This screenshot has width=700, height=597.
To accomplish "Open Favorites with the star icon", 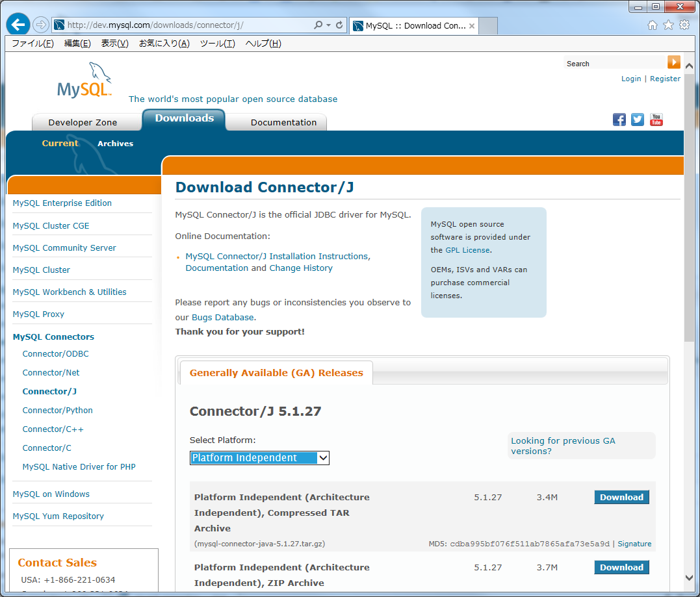I will [x=668, y=25].
